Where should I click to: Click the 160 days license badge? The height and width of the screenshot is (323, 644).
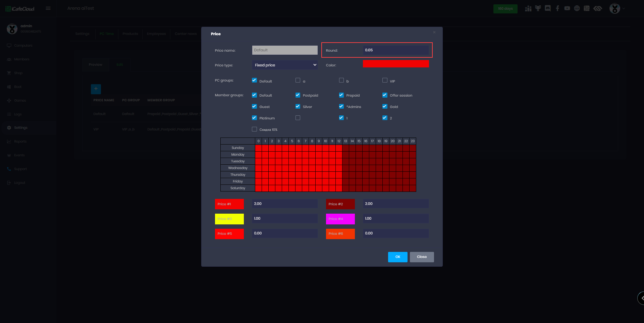click(x=505, y=9)
